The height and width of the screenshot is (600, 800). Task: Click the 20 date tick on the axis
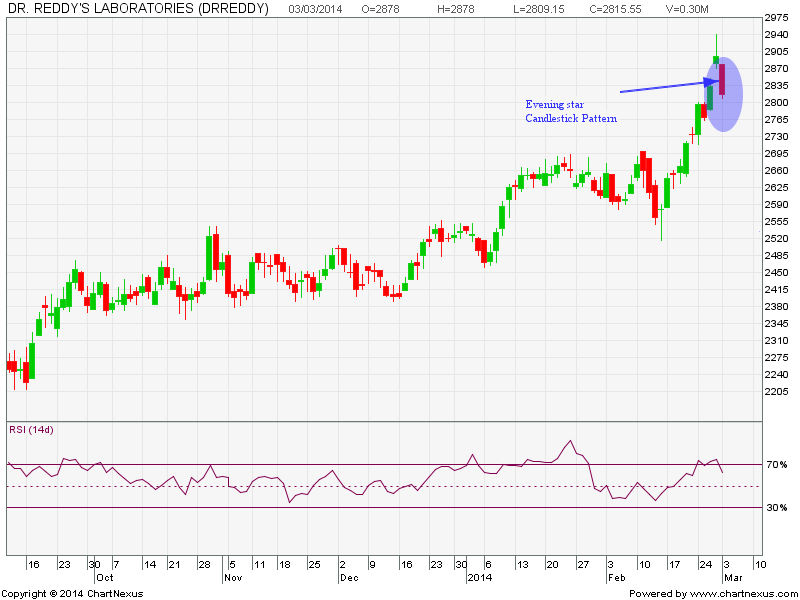(x=553, y=565)
